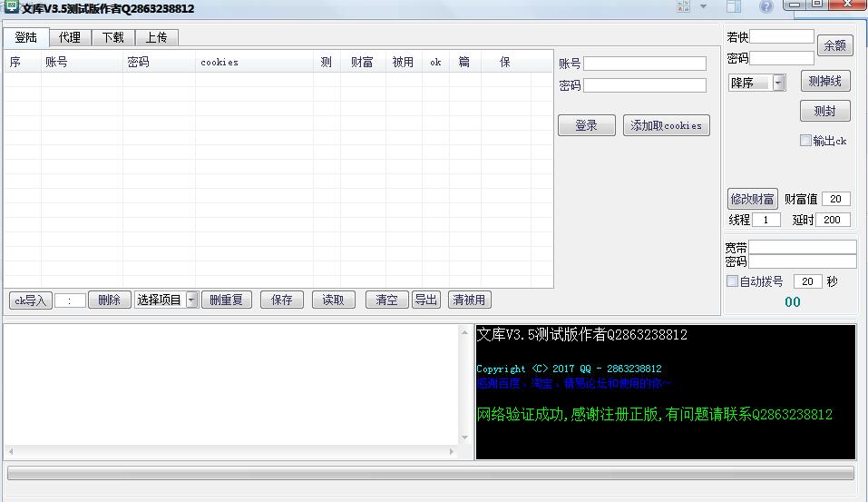Click the log box scroll left arrow
The width and height of the screenshot is (868, 502).
tap(11, 451)
